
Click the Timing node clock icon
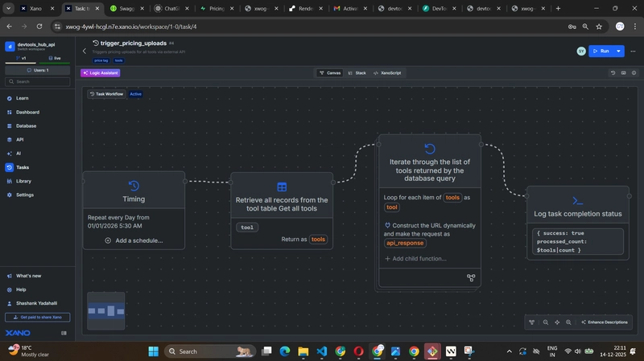point(134,186)
